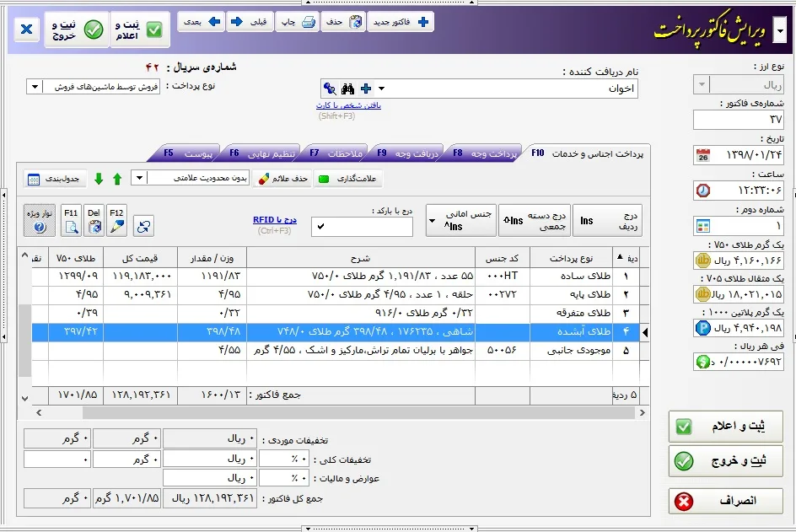Create a new invoice with فاکتور جدید

tap(401, 22)
